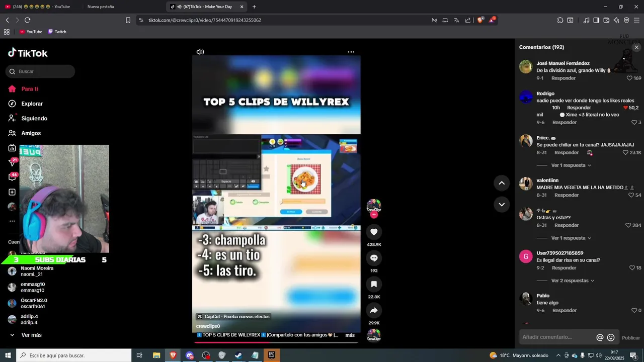
Task: Click the video progress bar
Action: tap(276, 342)
